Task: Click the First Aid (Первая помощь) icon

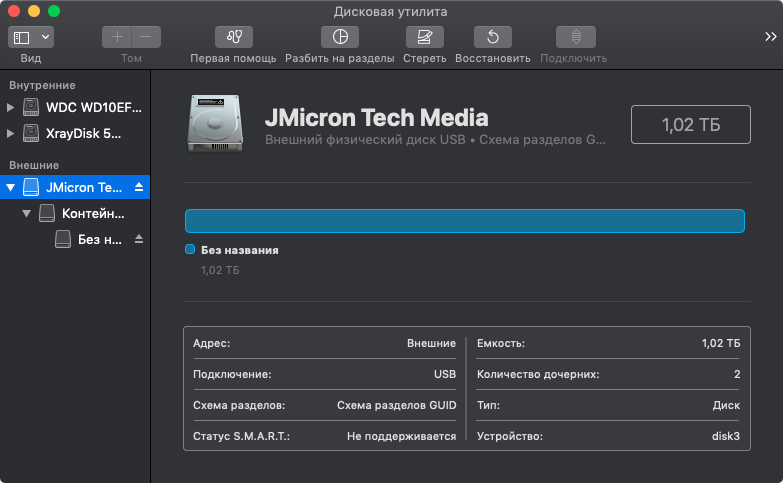Action: (x=233, y=37)
